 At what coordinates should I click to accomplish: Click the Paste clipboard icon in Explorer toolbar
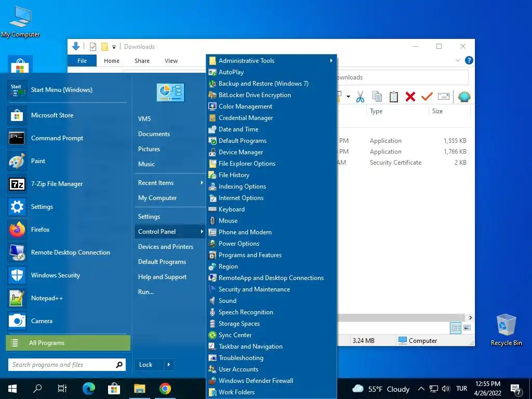click(394, 97)
